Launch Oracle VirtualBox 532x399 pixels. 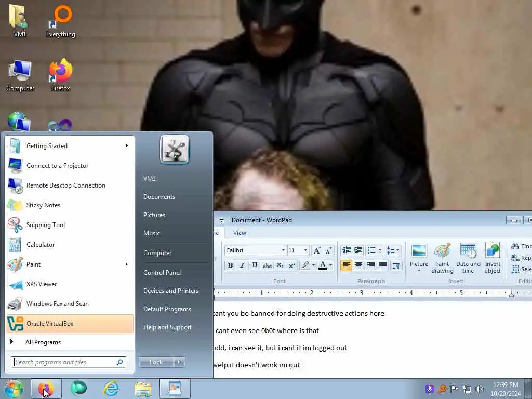click(70, 323)
